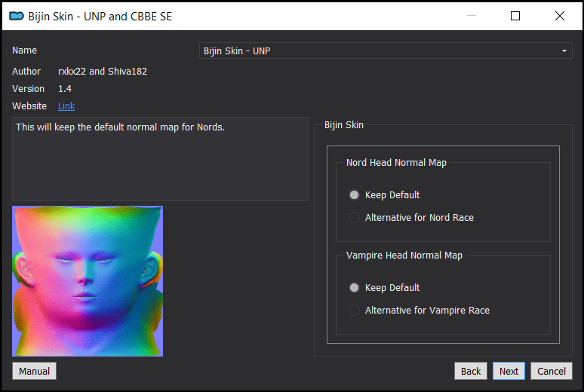
Task: Click the colorful head normal map preview
Action: 88,281
